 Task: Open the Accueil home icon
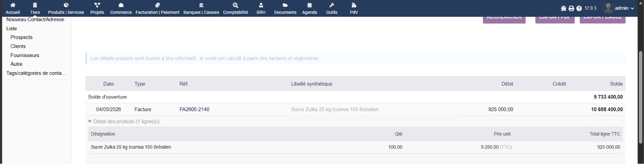tap(13, 5)
